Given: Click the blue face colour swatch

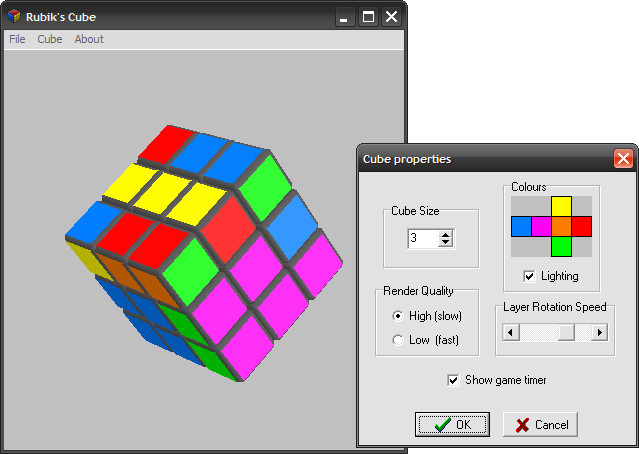Looking at the screenshot, I should coord(521,227).
